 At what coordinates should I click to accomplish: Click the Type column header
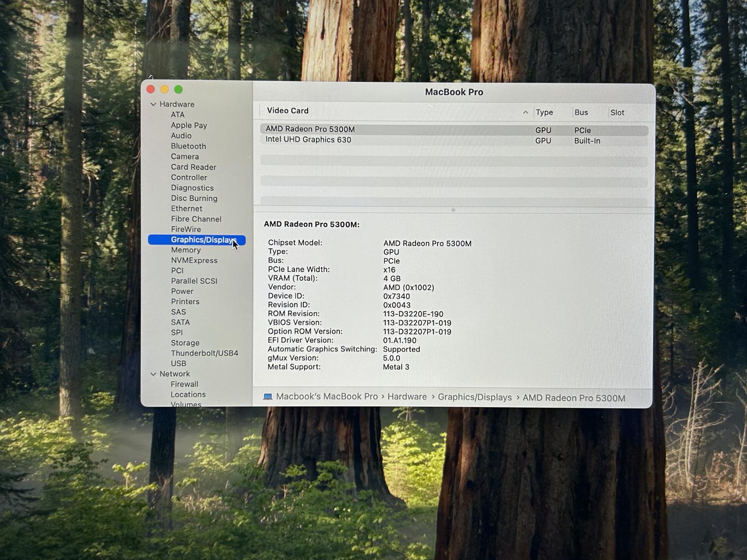click(x=544, y=112)
